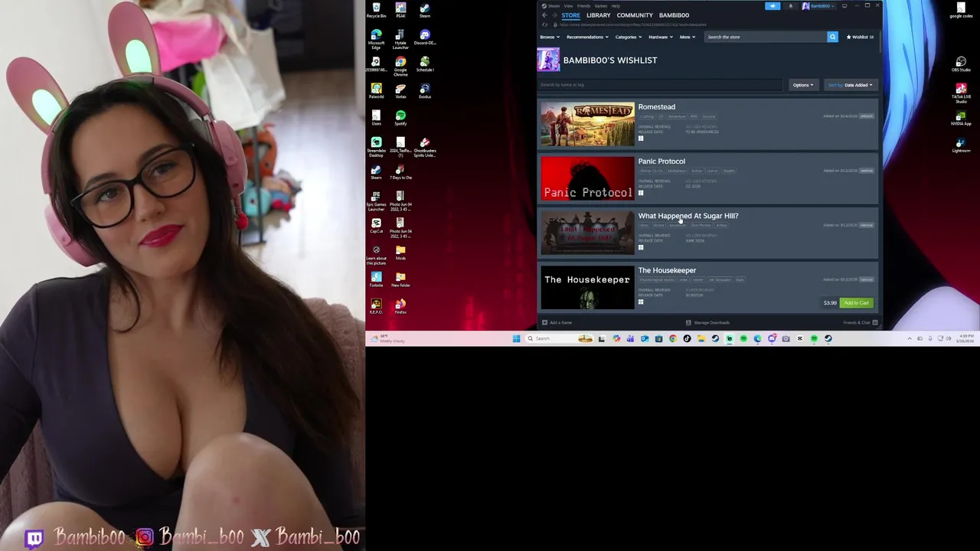Open Lightroom desktop icon
This screenshot has height=551, width=980.
click(961, 145)
